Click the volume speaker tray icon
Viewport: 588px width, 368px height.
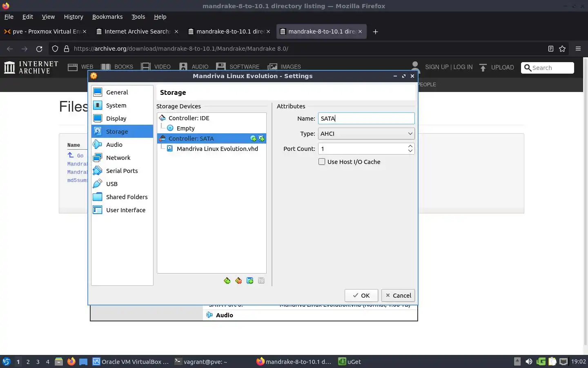tap(529, 361)
